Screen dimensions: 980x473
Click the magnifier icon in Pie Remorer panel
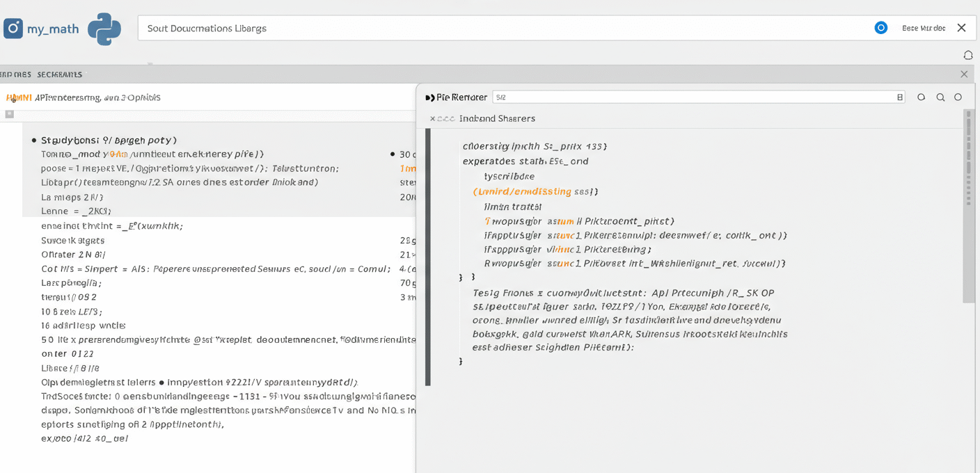[940, 97]
